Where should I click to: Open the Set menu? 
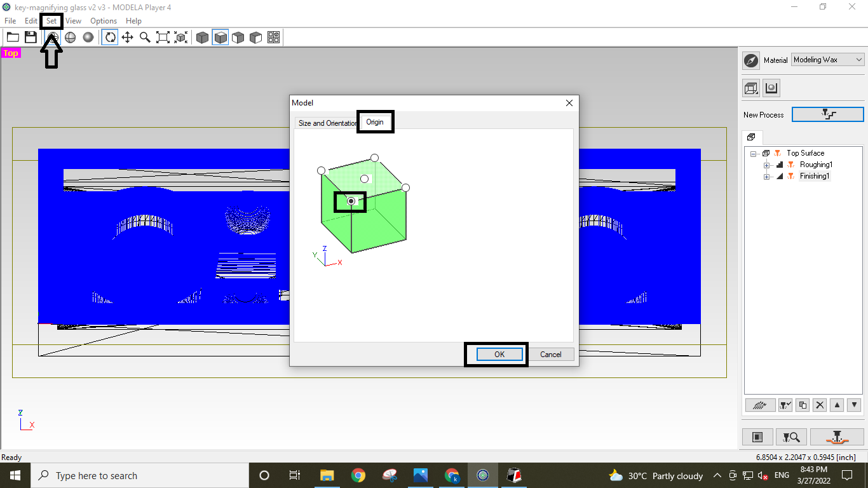(51, 21)
